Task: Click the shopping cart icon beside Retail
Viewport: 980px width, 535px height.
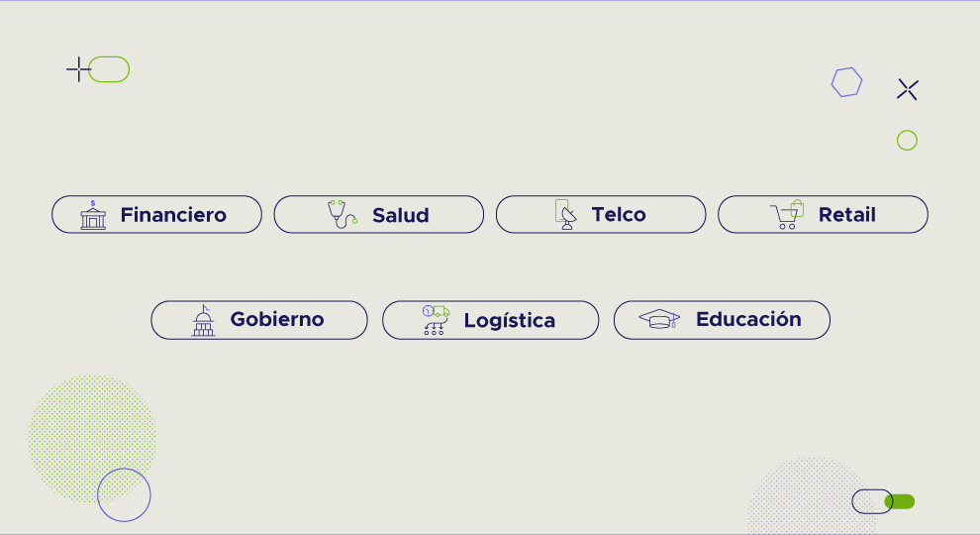Action: point(787,215)
